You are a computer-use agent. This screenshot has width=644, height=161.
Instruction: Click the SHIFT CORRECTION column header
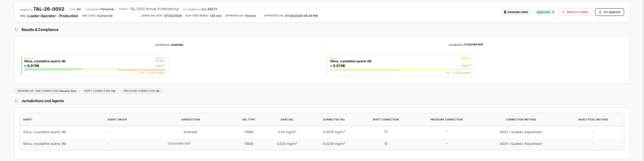386,119
